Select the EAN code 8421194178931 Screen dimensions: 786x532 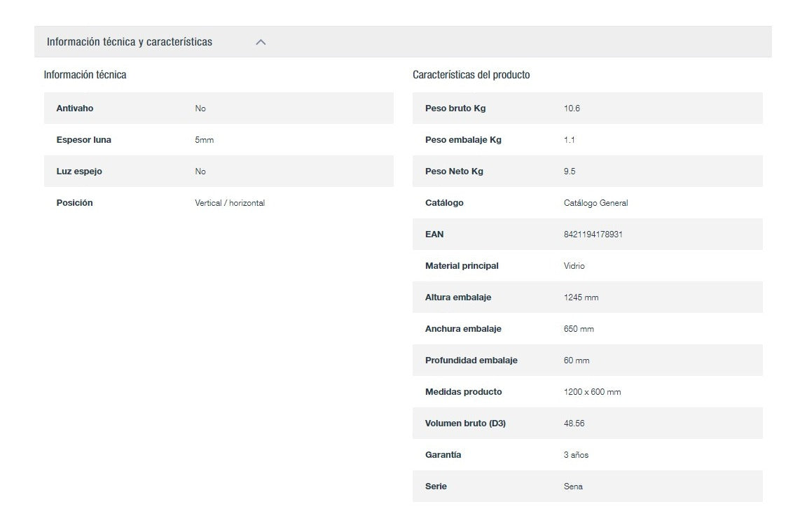pyautogui.click(x=593, y=234)
